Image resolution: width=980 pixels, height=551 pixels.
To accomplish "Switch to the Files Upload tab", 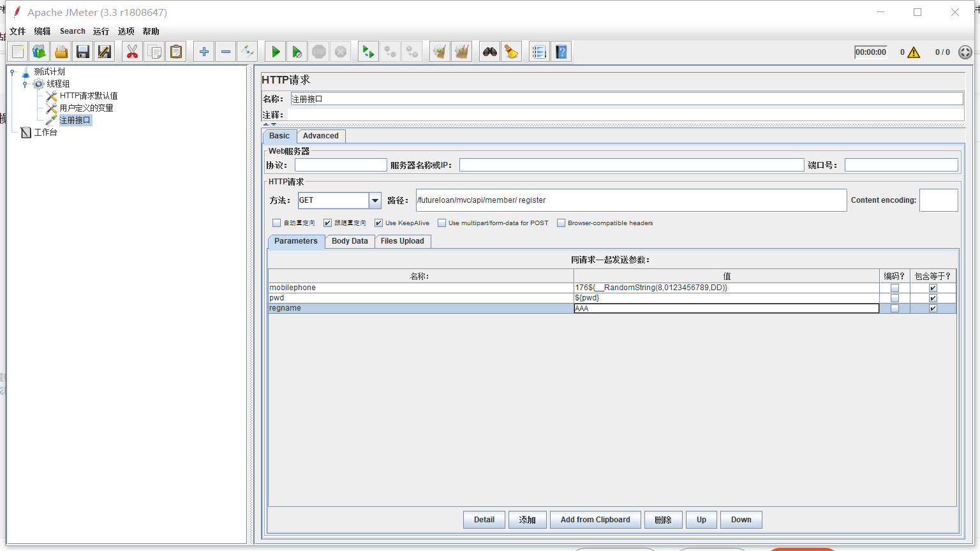I will [x=403, y=241].
